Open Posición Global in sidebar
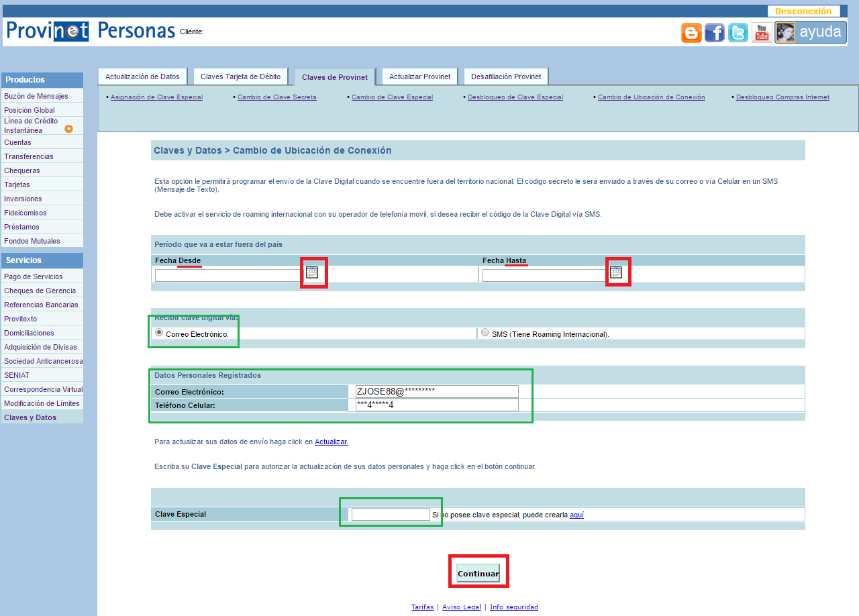The image size is (859, 616). [42, 110]
